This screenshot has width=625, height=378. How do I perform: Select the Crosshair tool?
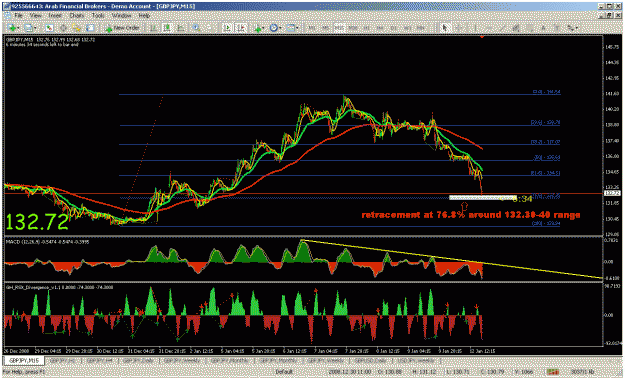(459, 28)
